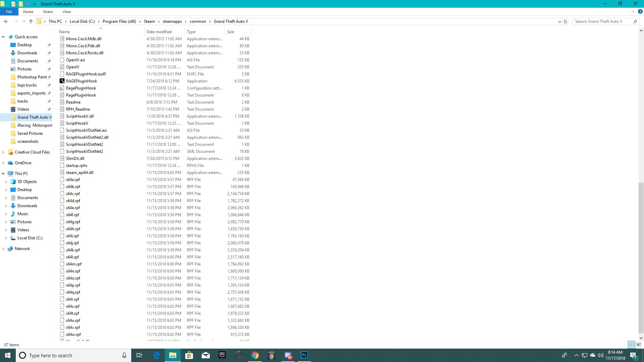Click the Refresh button in address bar

click(565, 21)
